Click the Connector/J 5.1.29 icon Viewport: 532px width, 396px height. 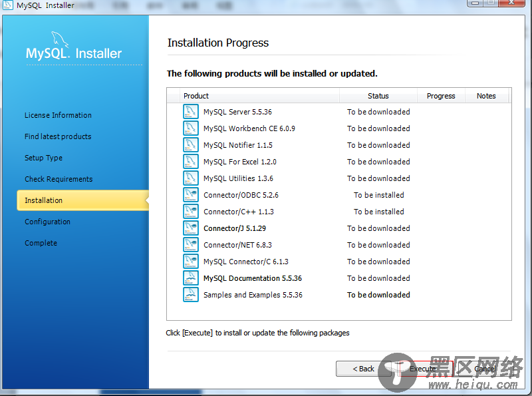pyautogui.click(x=191, y=228)
